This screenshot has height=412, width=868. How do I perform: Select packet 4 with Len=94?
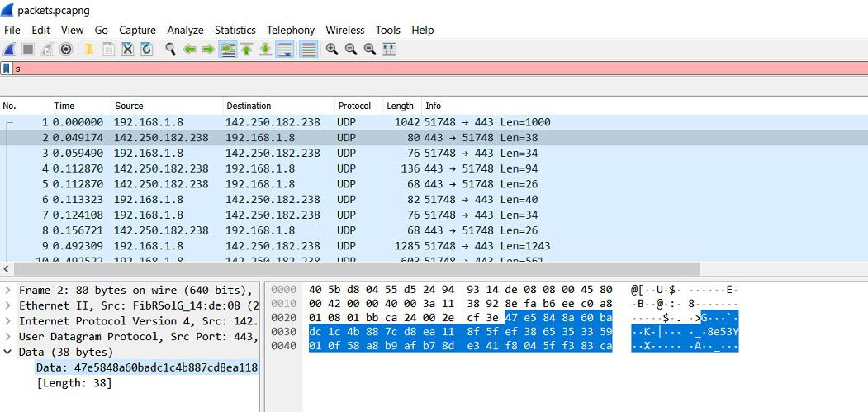[434, 169]
